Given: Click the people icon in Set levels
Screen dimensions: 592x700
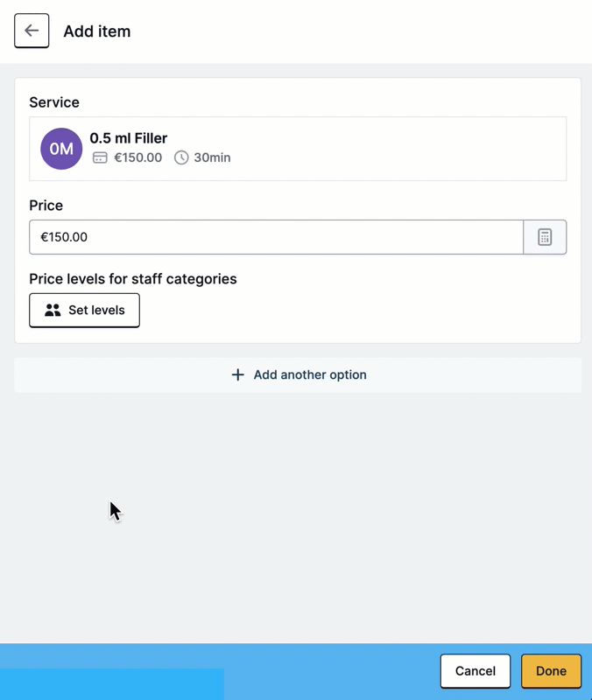Looking at the screenshot, I should (x=53, y=311).
